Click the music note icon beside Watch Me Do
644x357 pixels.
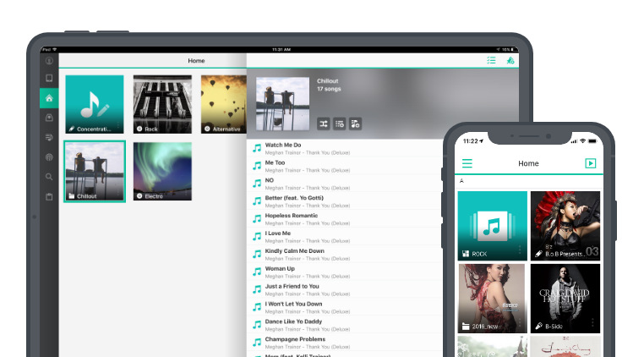(x=257, y=149)
